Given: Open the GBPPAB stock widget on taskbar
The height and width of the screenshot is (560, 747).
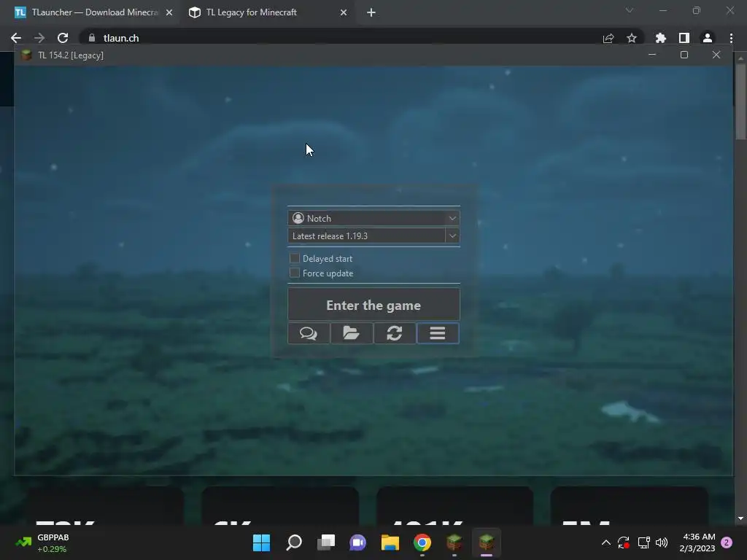Looking at the screenshot, I should pyautogui.click(x=42, y=542).
